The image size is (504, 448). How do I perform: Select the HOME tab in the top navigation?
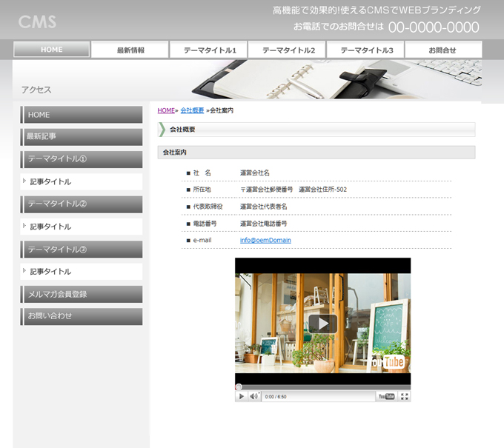(x=51, y=50)
